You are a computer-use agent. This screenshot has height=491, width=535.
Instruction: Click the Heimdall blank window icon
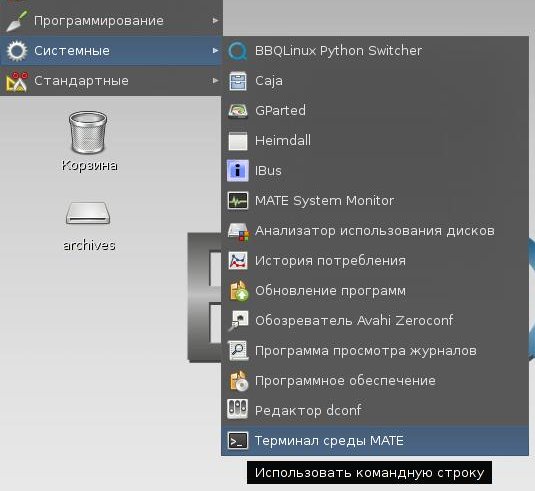tap(237, 141)
